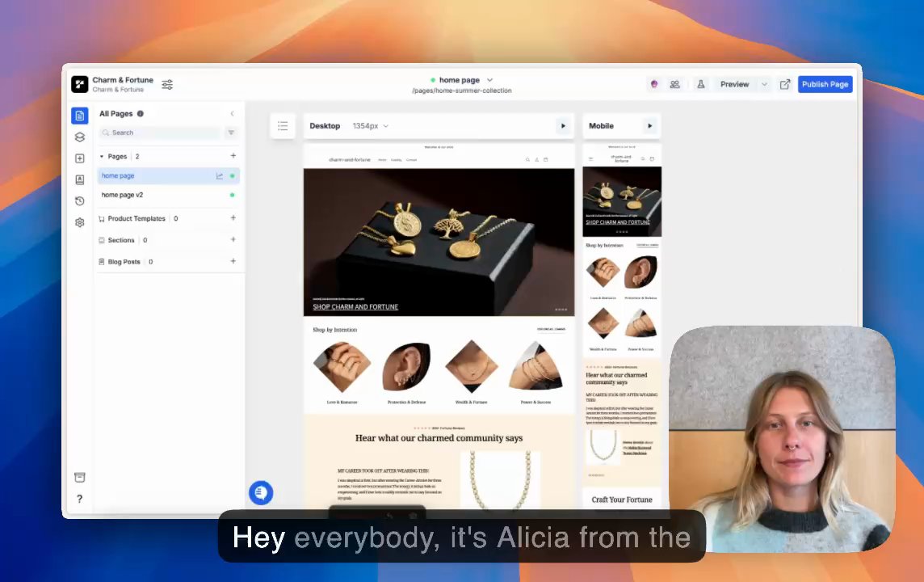Click the Publish Page button
This screenshot has height=582, width=924.
pyautogui.click(x=825, y=84)
